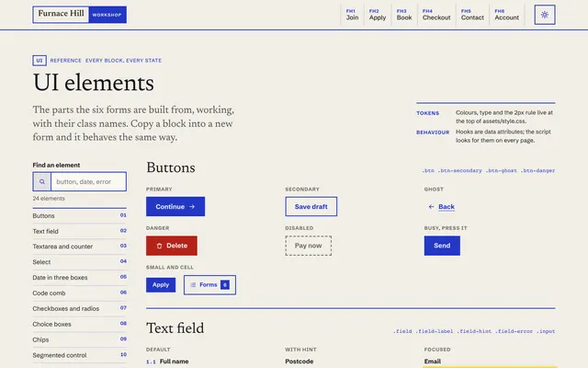Screen dimensions: 588x368
Task: Jump to Chips in element list
Action: 80,339
